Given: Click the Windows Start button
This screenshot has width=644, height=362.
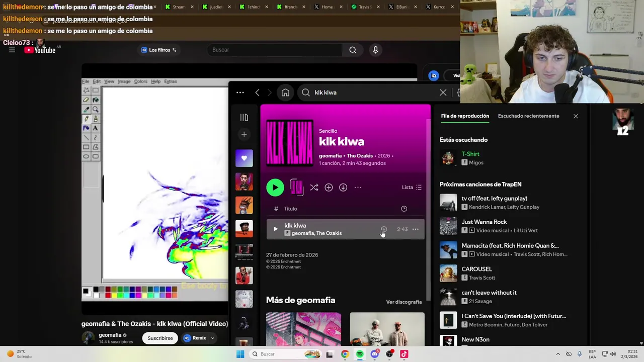Looking at the screenshot, I should coord(240,354).
